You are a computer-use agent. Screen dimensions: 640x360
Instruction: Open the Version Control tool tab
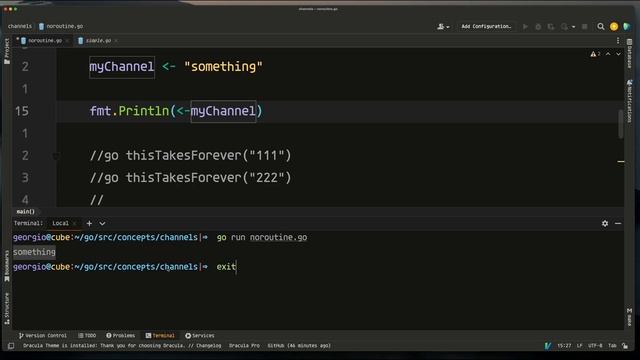tap(42, 336)
